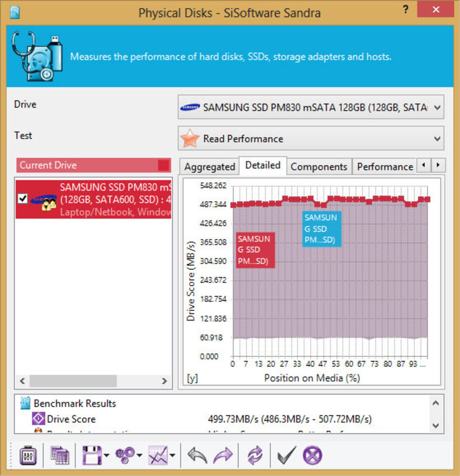460x476 pixels.
Task: Click the window title bar app icon
Action: coord(15,13)
